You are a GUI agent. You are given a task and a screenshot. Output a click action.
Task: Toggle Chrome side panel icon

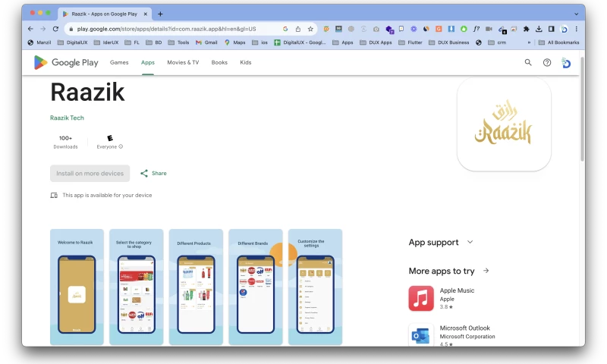[552, 29]
